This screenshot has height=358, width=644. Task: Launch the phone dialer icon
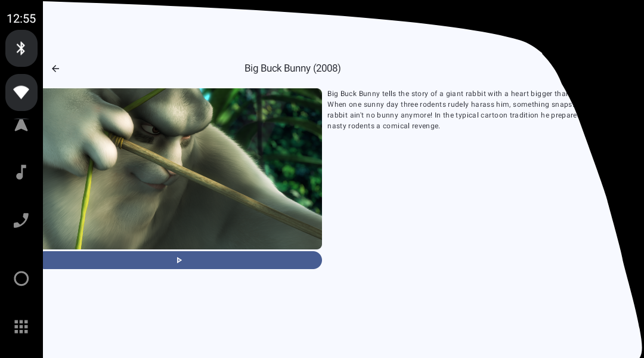pos(21,221)
